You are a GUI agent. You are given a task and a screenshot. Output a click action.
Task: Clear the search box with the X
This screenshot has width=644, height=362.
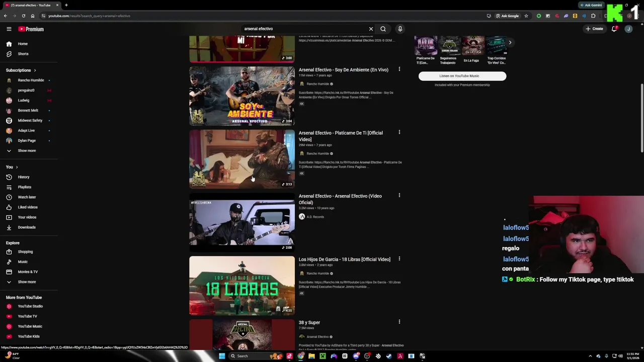[371, 29]
